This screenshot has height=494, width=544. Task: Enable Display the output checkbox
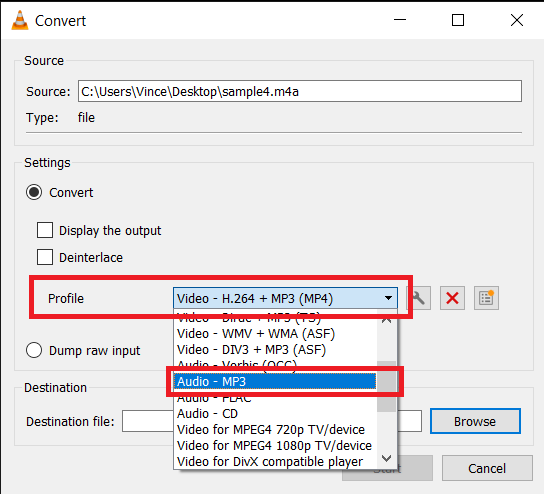pyautogui.click(x=45, y=230)
